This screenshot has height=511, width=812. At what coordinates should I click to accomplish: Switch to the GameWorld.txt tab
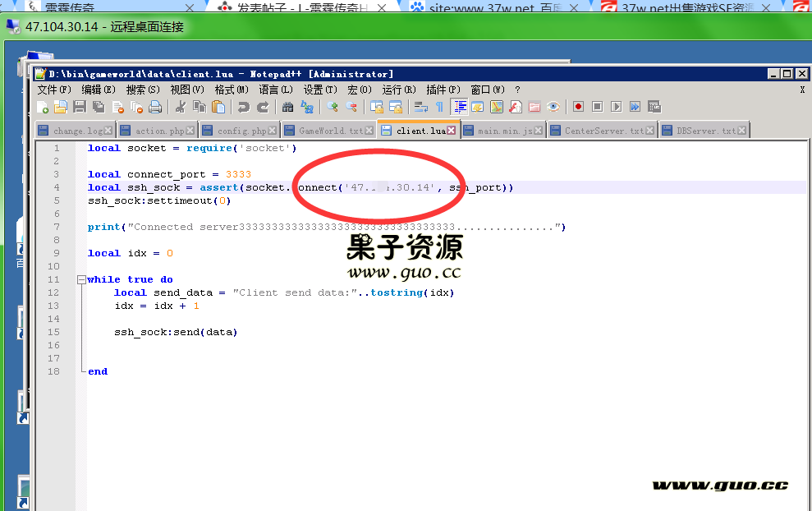[x=330, y=131]
